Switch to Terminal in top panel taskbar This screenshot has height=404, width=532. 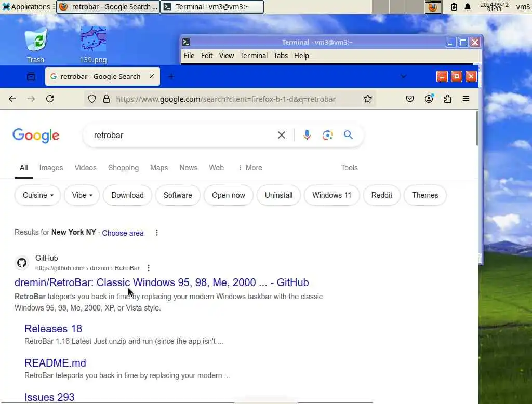pyautogui.click(x=212, y=7)
